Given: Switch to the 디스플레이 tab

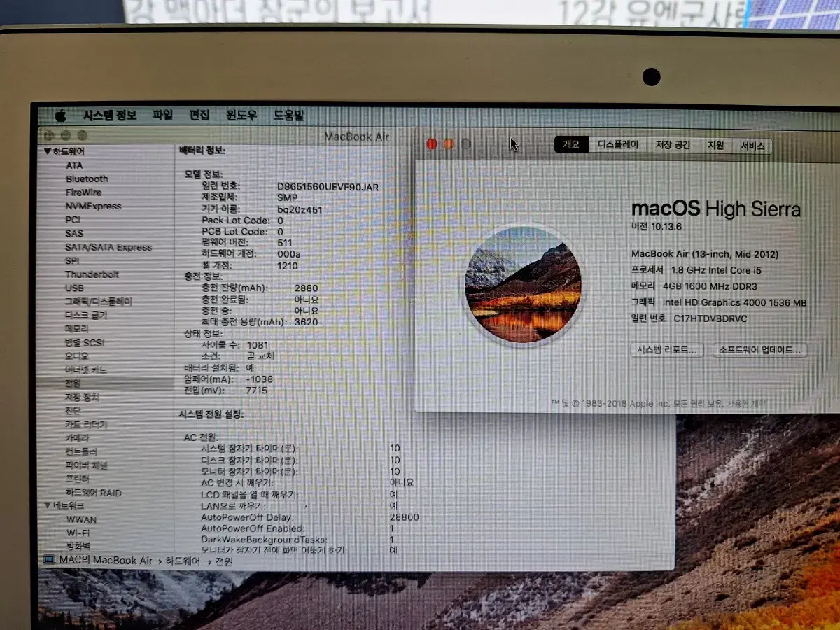Looking at the screenshot, I should coord(618,145).
